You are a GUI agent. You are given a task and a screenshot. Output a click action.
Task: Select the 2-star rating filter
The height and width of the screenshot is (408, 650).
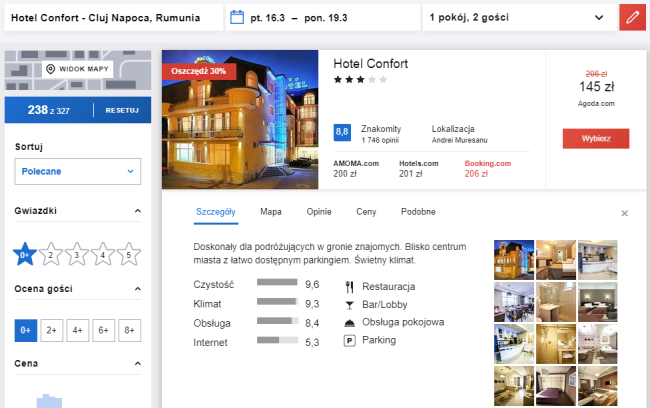click(51, 255)
